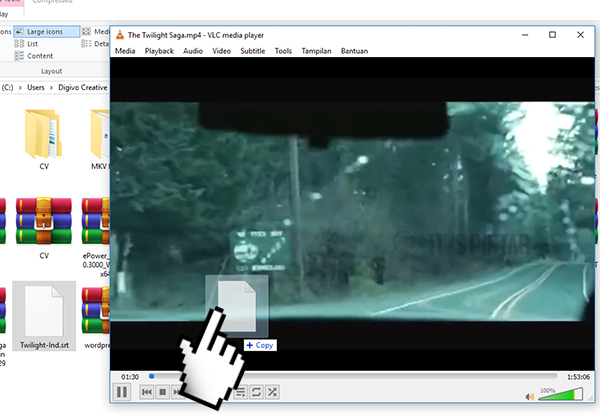Click the Twilight-Ind.srt file name label
Viewport: 600px width, 418px height.
click(44, 345)
